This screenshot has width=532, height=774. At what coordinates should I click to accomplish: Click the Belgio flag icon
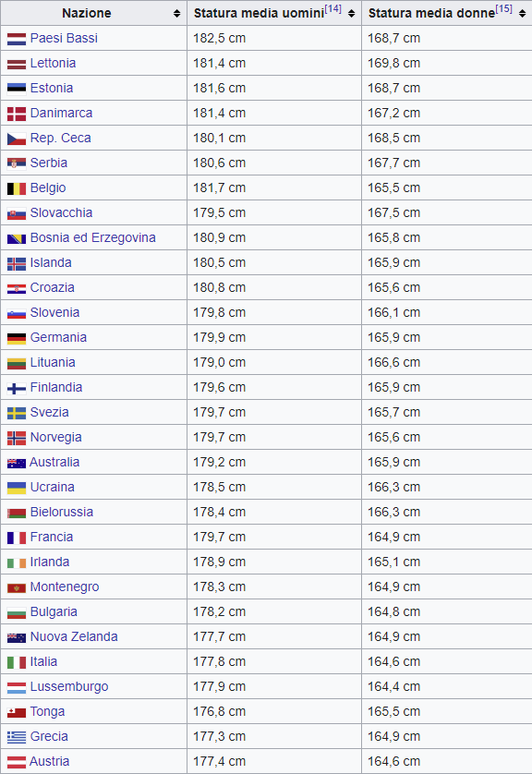tap(17, 188)
